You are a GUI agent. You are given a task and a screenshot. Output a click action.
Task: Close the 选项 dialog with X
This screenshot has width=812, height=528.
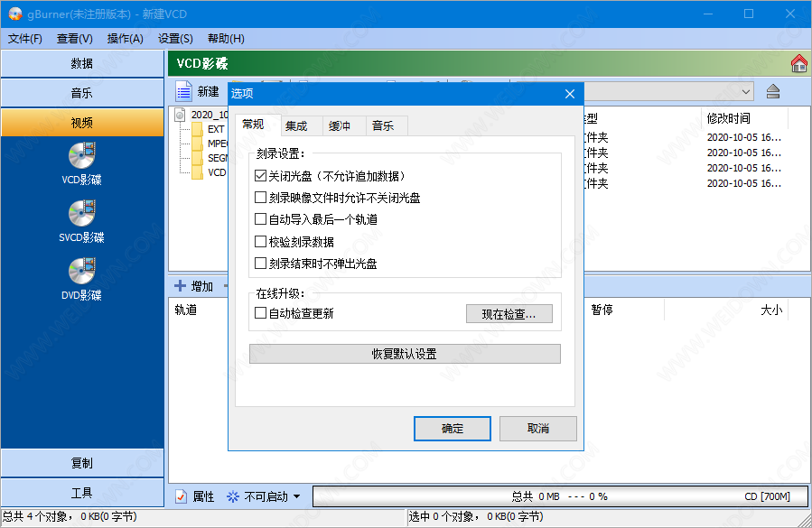click(570, 94)
